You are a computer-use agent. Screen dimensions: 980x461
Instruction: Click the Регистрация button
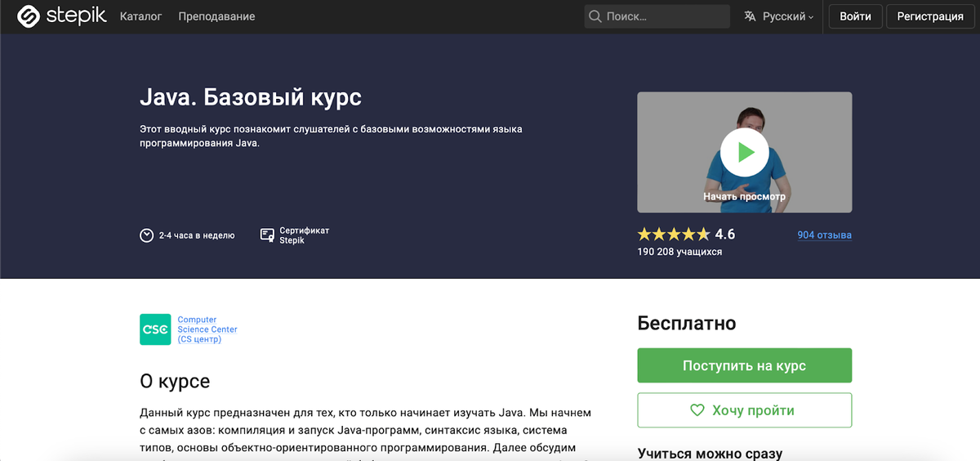tap(930, 16)
